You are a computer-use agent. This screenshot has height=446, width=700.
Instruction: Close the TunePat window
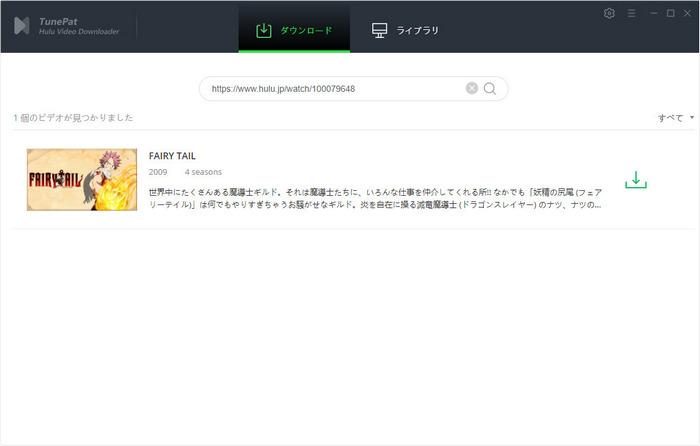pos(688,13)
